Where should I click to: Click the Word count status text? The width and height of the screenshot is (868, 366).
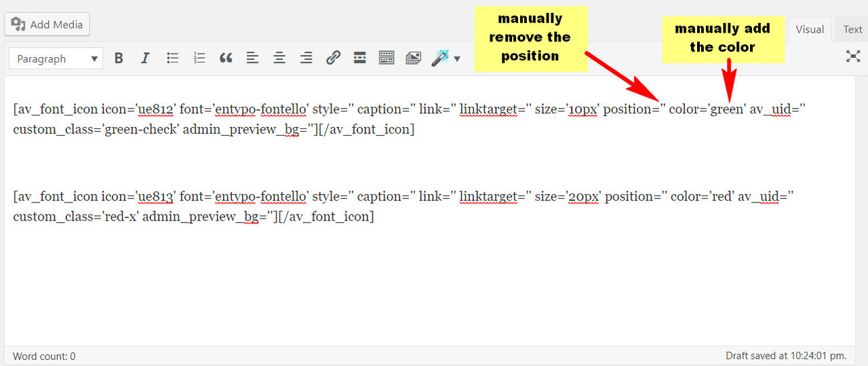[44, 356]
